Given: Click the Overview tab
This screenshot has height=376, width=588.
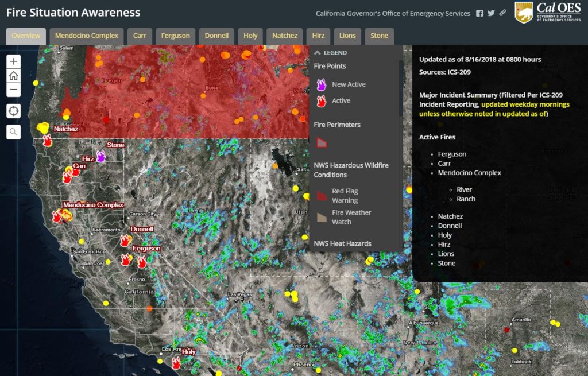Looking at the screenshot, I should click(26, 36).
